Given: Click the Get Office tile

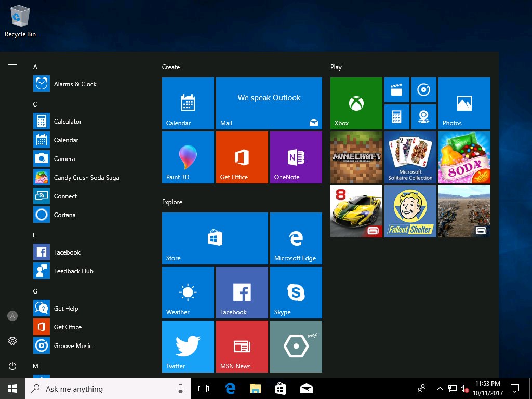Looking at the screenshot, I should pos(242,157).
